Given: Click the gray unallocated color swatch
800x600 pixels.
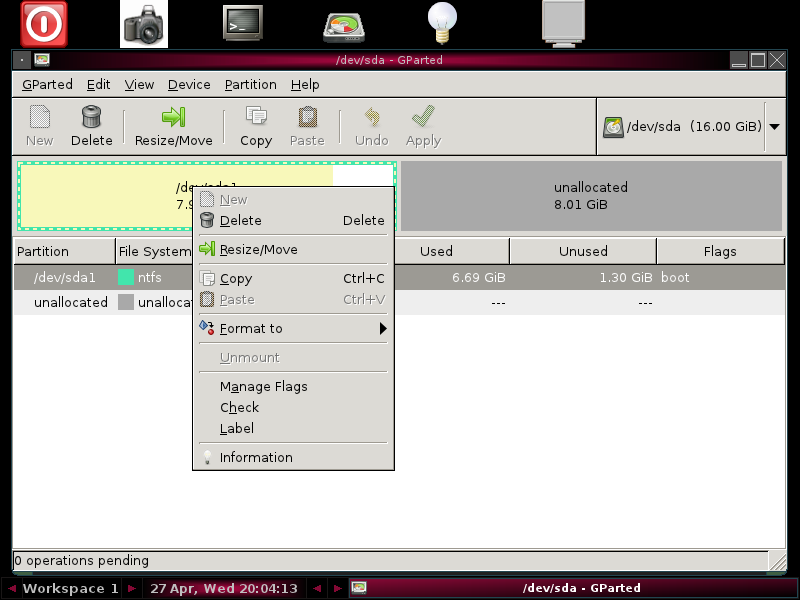Looking at the screenshot, I should coord(126,302).
